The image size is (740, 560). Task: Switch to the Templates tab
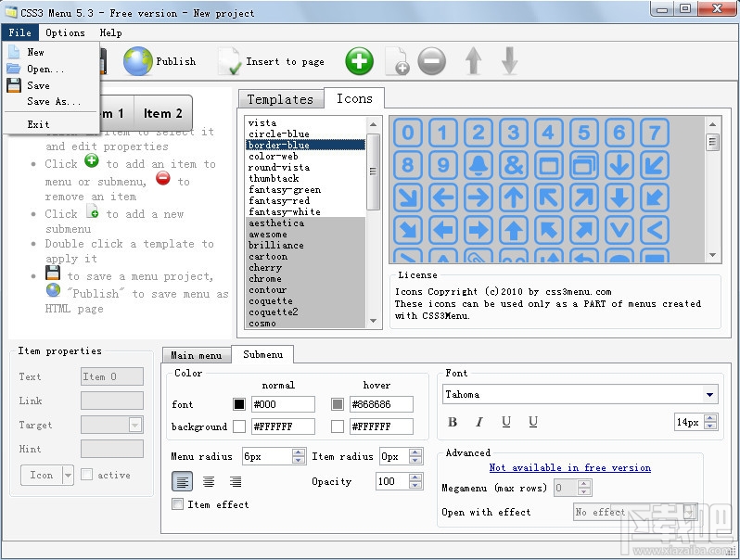point(280,99)
